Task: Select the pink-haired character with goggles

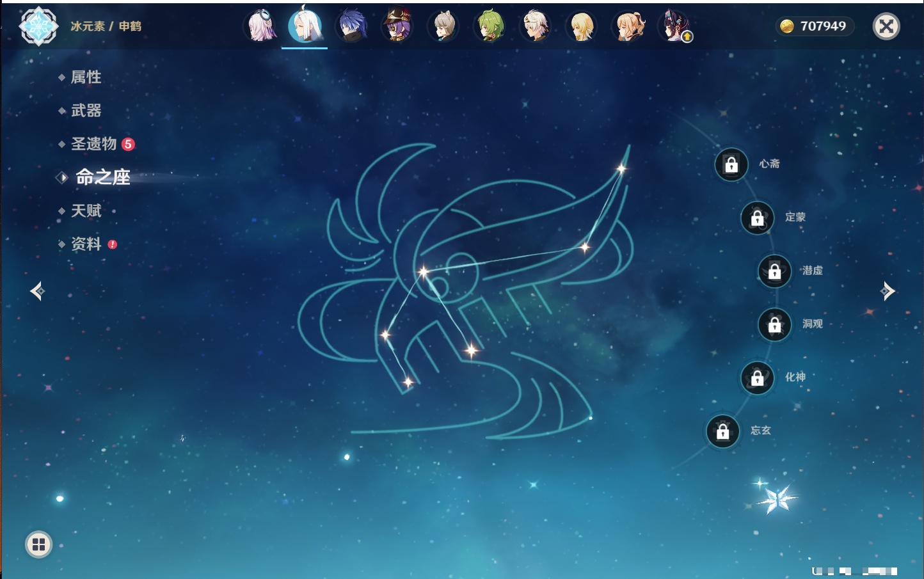Action: click(x=260, y=26)
